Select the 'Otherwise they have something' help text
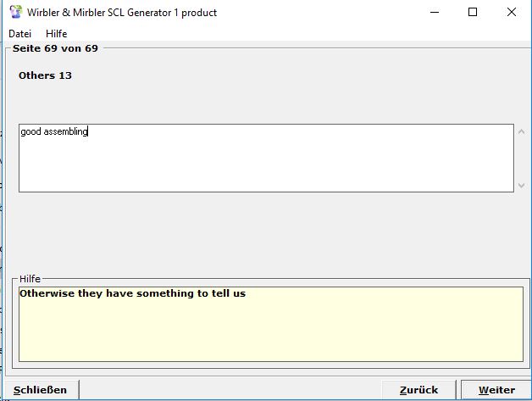This screenshot has width=532, height=401. click(x=132, y=294)
